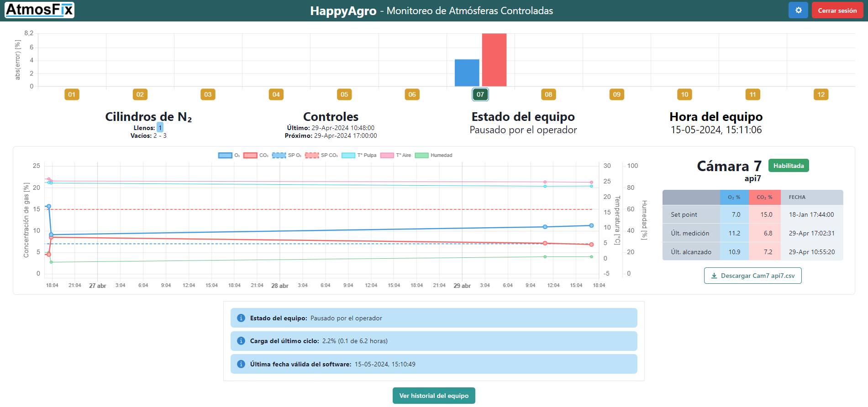Click equipment time 15-05-2024, 15:11:06

pos(716,130)
